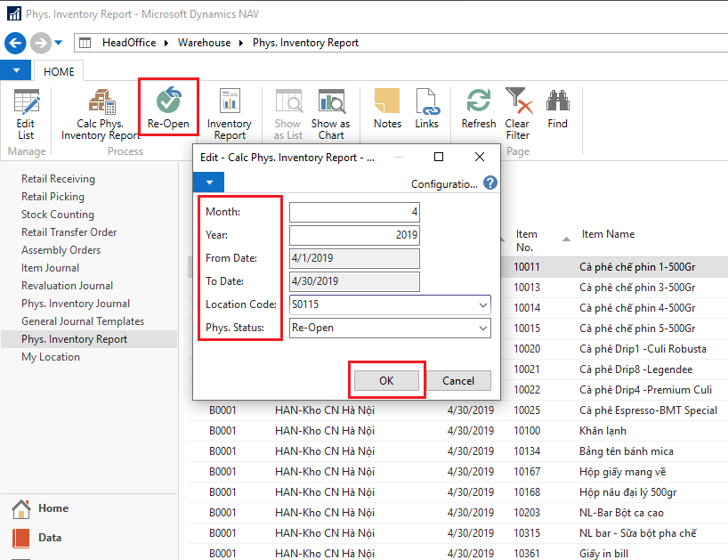Select item 10025 Espresso-BMT Special
The height and width of the screenshot is (560, 728).
(457, 410)
